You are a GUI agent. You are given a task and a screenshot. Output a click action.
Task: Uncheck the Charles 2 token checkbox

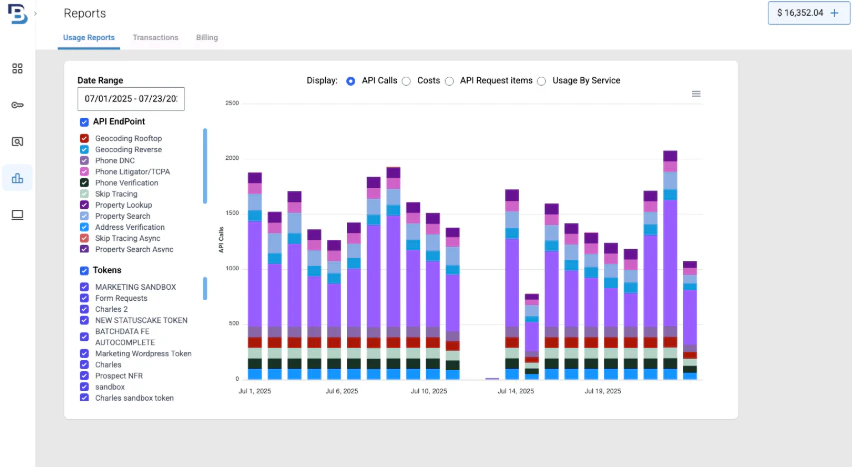(x=84, y=309)
